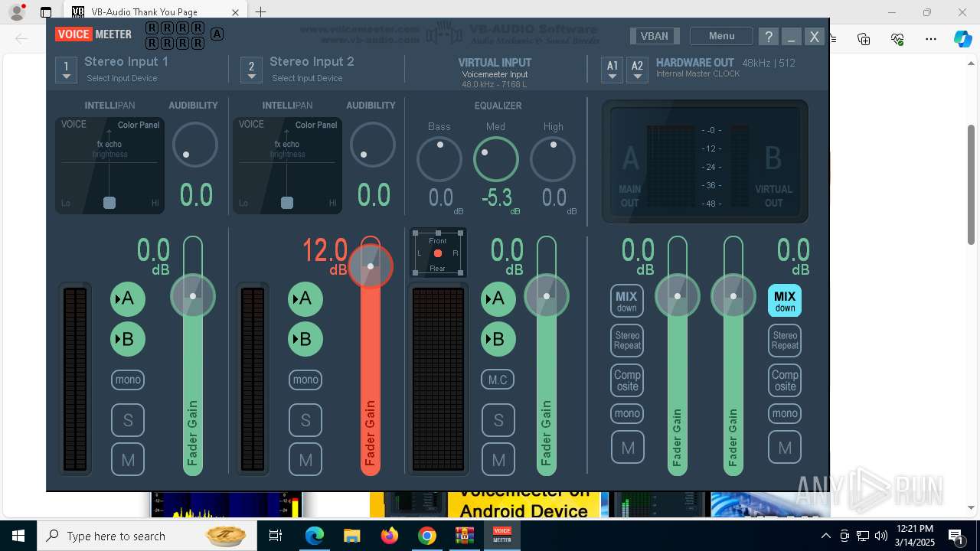
Task: Click the Virtual Input fader gain knob
Action: tap(547, 295)
